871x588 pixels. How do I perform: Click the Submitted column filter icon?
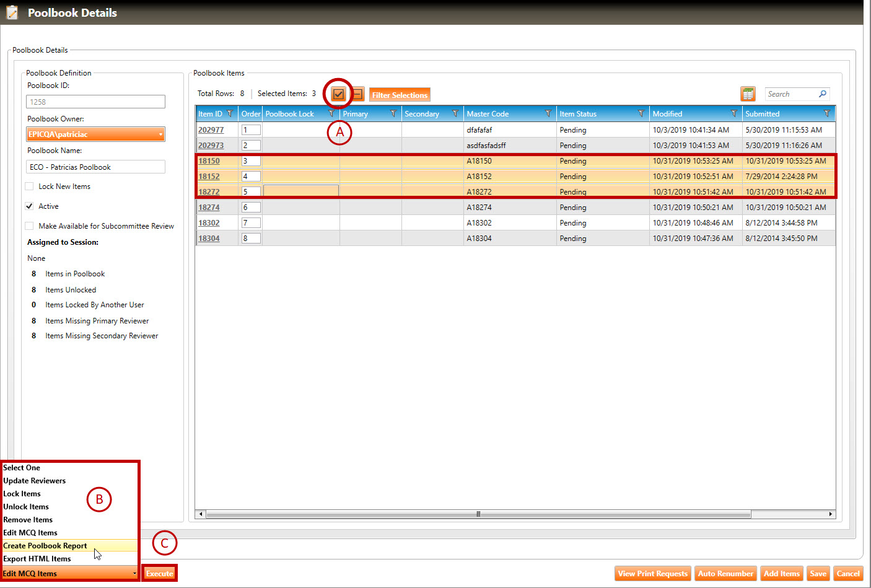[x=826, y=114]
